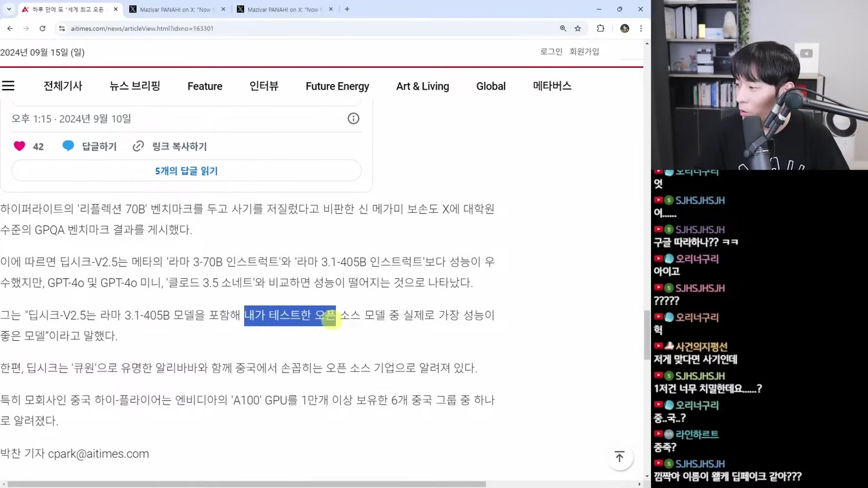Viewport: 868px width, 488px height.
Task: Minimize the Chrome window
Action: click(x=599, y=9)
